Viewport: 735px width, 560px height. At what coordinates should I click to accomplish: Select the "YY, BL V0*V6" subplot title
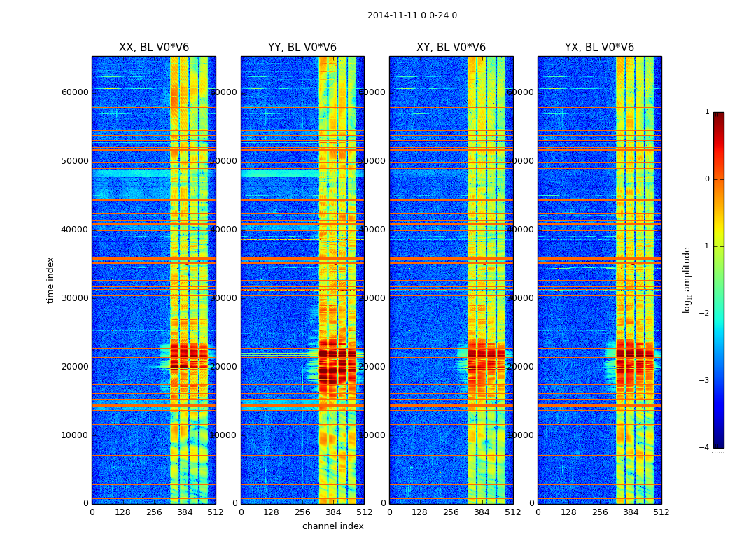click(x=302, y=48)
